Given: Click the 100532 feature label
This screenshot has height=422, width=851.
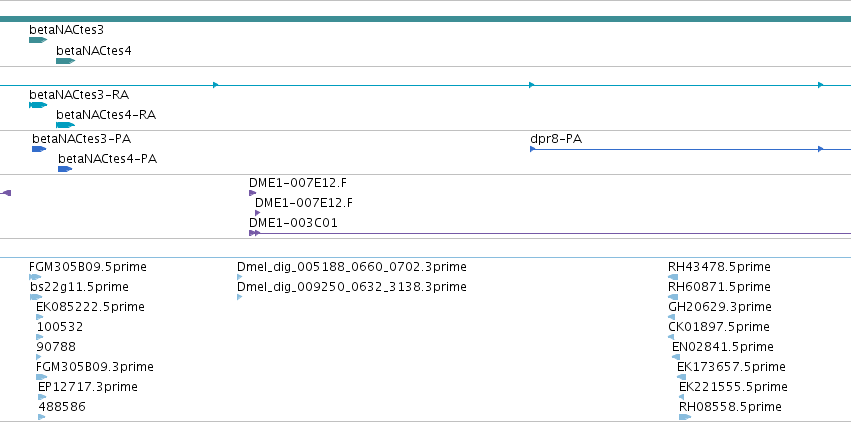Looking at the screenshot, I should [x=60, y=327].
